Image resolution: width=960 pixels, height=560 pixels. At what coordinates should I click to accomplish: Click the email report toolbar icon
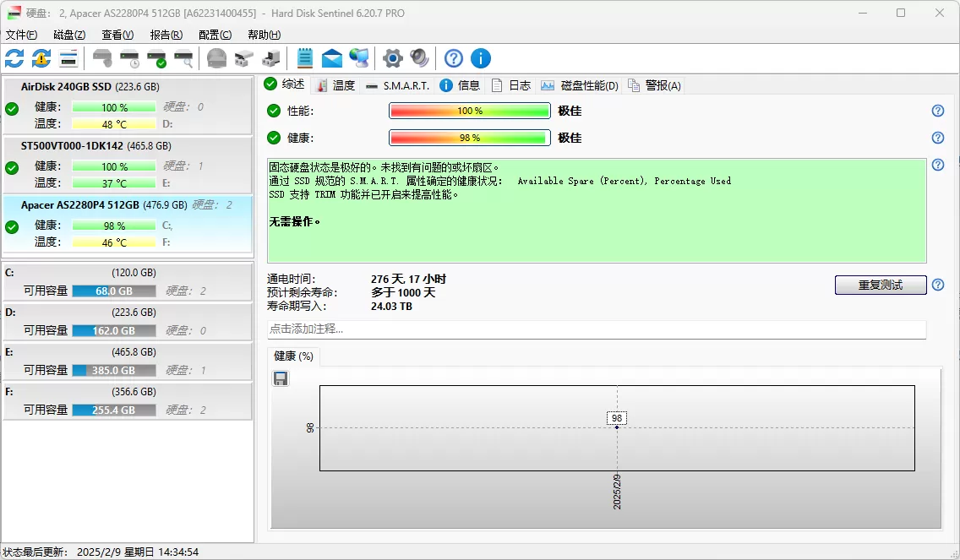coord(331,58)
